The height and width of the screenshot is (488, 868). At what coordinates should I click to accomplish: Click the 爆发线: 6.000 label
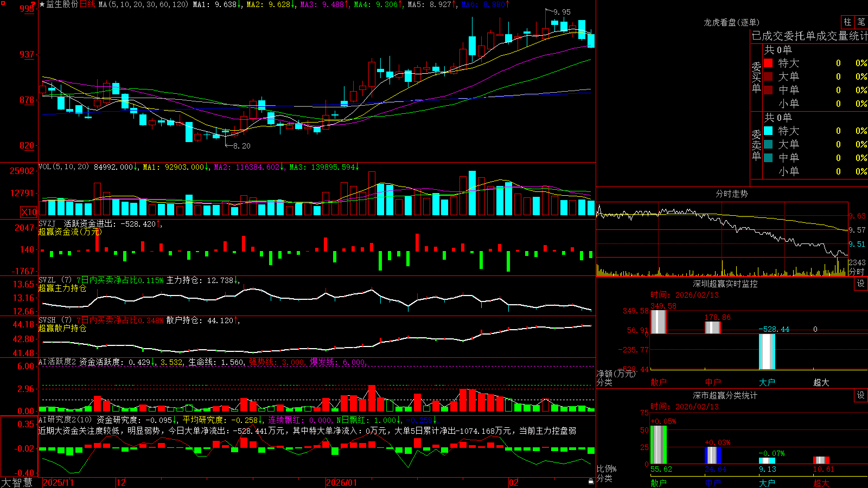pyautogui.click(x=337, y=362)
